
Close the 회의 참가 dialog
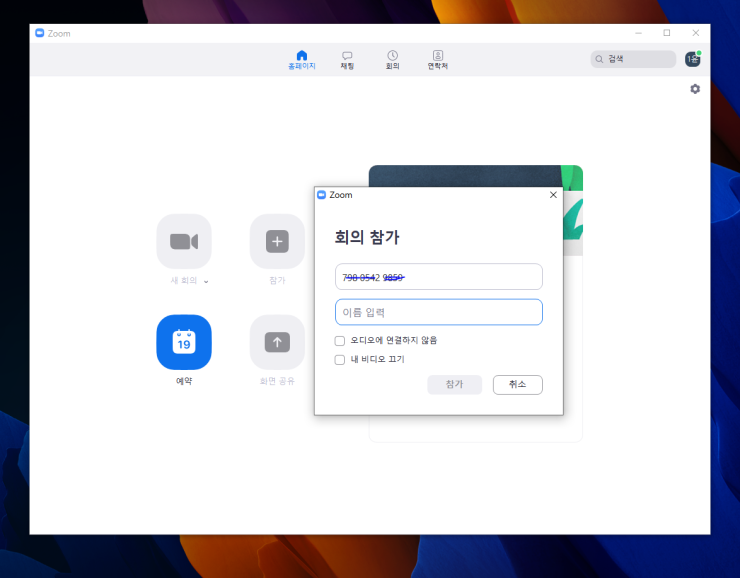[553, 195]
